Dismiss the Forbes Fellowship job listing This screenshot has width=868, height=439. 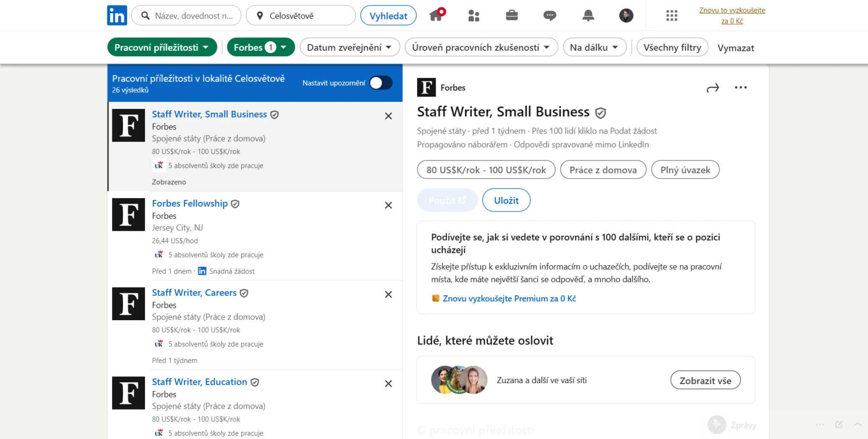[388, 205]
